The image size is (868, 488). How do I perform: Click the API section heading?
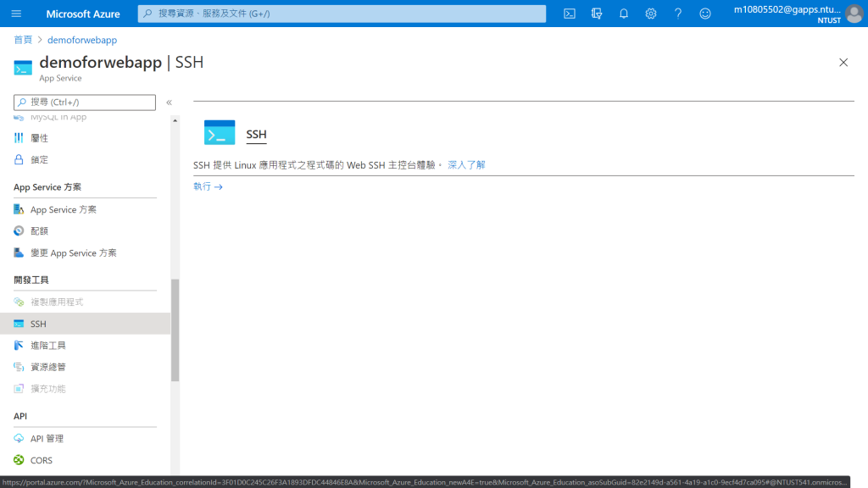(20, 416)
